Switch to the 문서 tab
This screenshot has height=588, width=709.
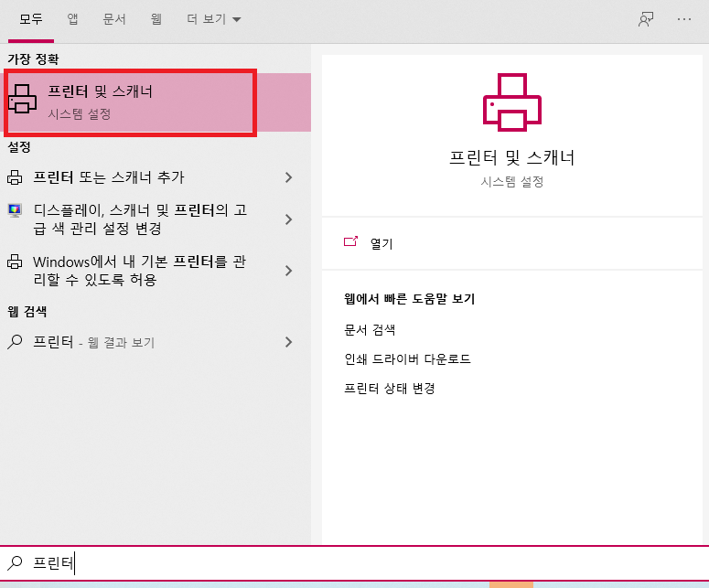coord(114,19)
